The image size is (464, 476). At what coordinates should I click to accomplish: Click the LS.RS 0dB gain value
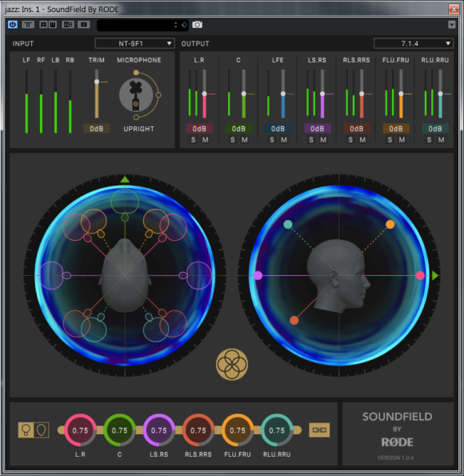click(x=318, y=129)
